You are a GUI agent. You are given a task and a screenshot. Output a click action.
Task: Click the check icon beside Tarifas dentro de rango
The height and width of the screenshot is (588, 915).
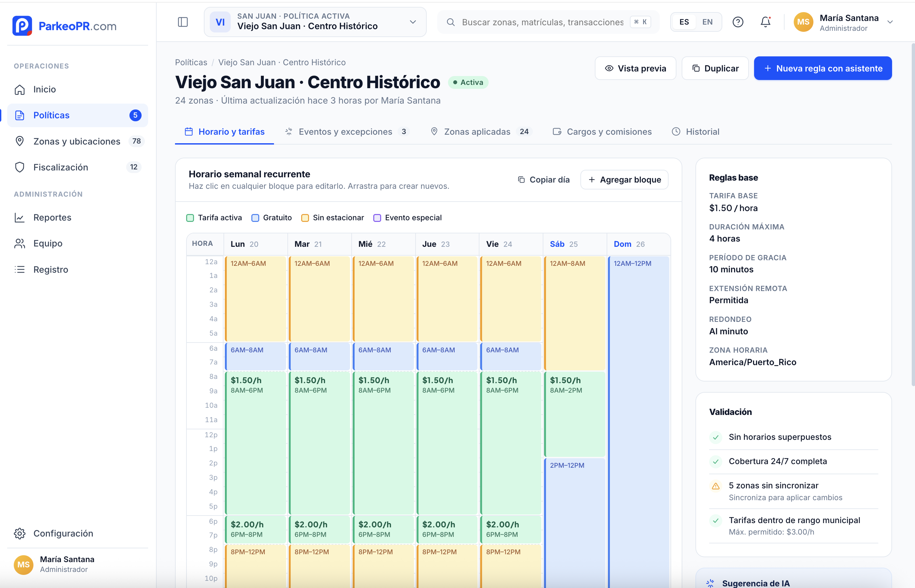click(716, 520)
